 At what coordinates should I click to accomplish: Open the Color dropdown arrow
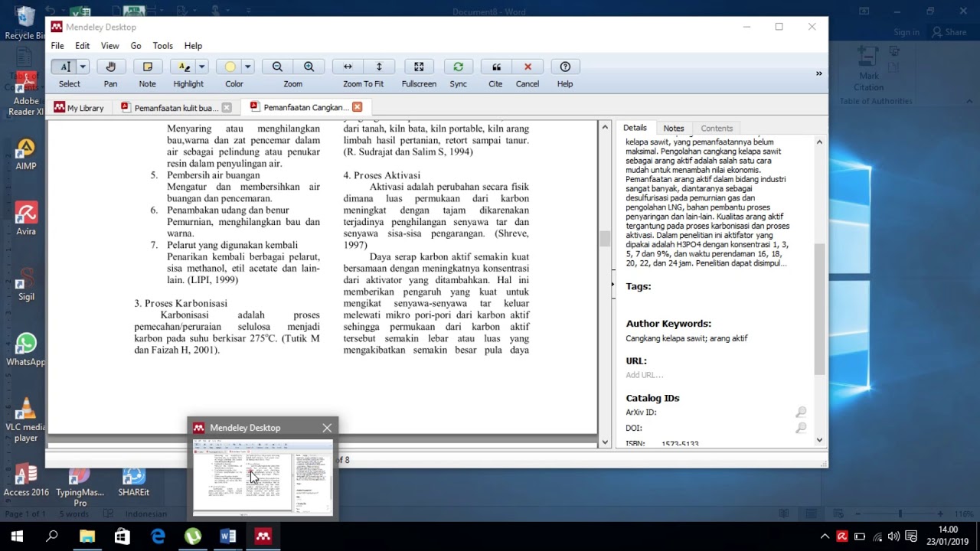[x=247, y=67]
